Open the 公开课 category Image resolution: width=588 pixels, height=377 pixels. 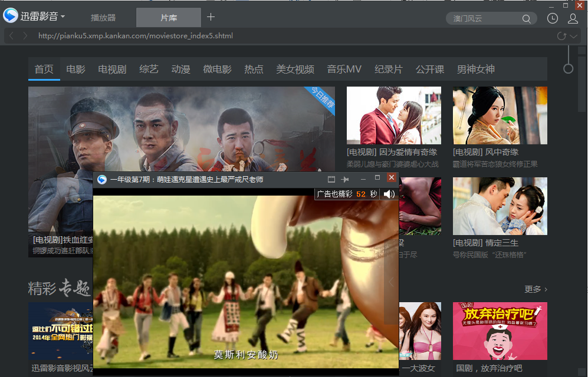430,70
